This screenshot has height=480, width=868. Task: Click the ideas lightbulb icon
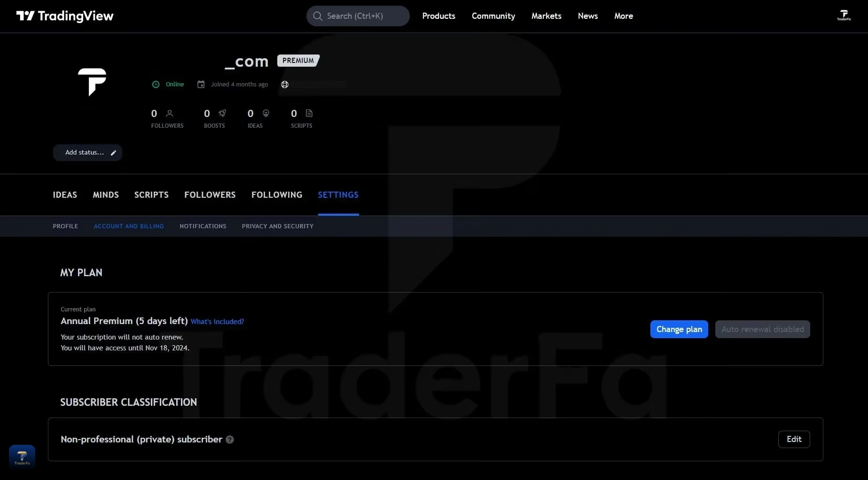click(x=266, y=113)
